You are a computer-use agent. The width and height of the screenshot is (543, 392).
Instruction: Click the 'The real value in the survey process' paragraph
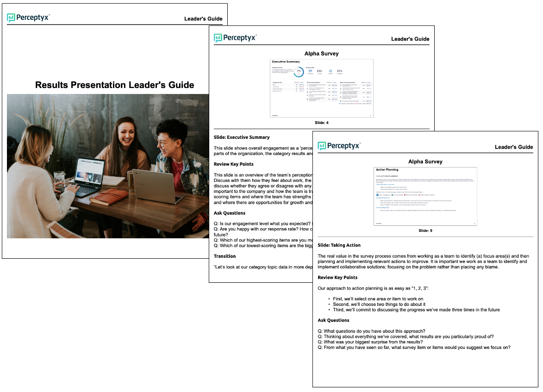(x=423, y=261)
